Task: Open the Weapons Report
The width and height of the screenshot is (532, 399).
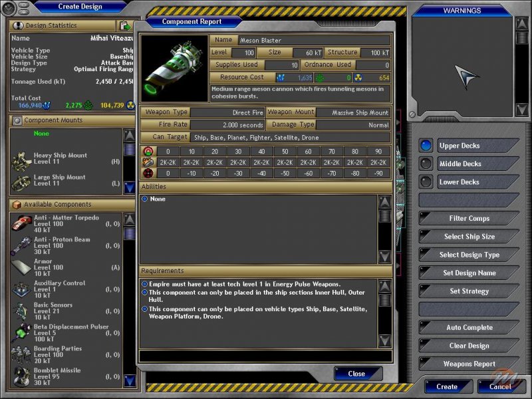Action: [468, 364]
